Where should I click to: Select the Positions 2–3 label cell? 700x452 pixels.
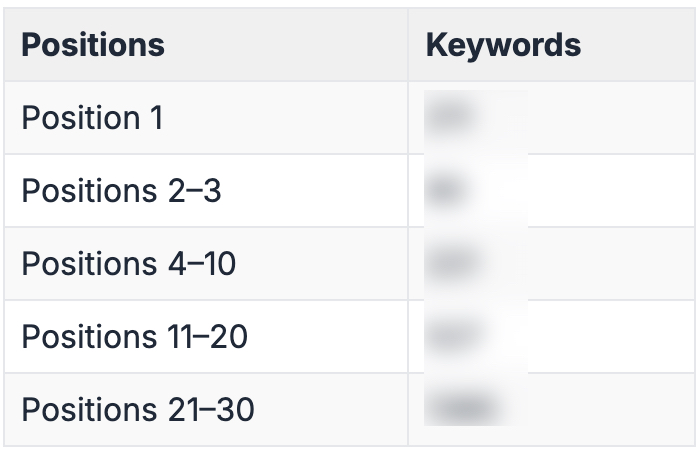121,191
